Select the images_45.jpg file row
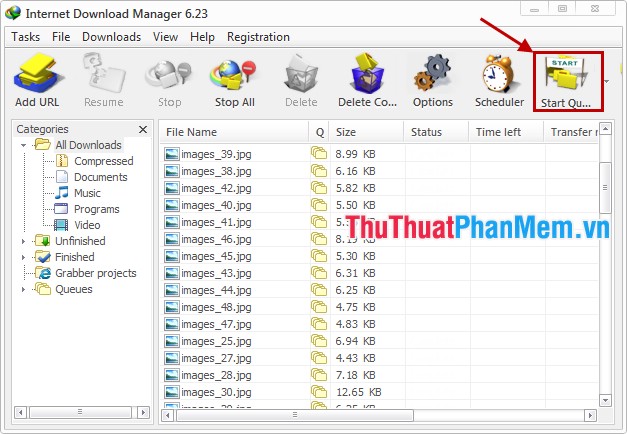 coord(379,256)
